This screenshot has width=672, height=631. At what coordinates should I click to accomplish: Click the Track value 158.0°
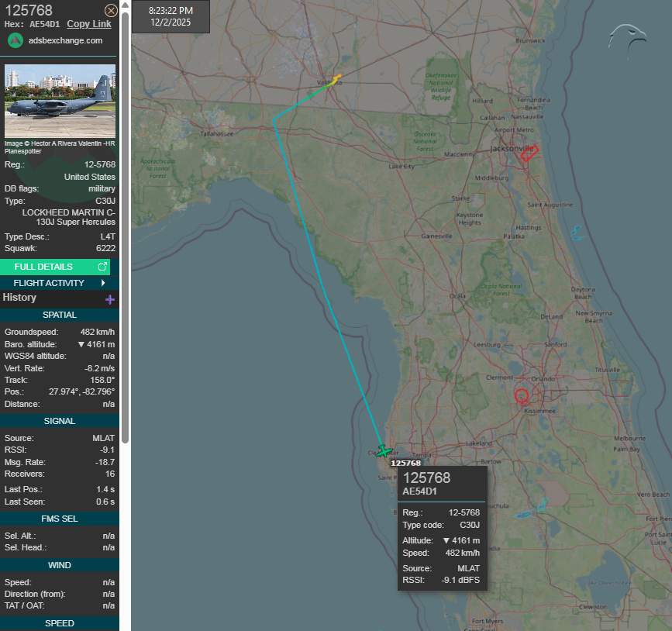click(x=102, y=381)
